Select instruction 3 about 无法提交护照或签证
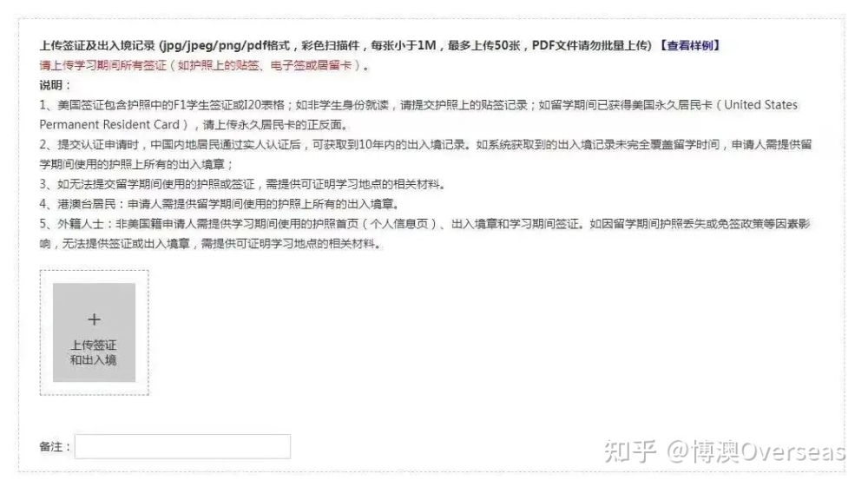868x487 pixels. (x=242, y=184)
